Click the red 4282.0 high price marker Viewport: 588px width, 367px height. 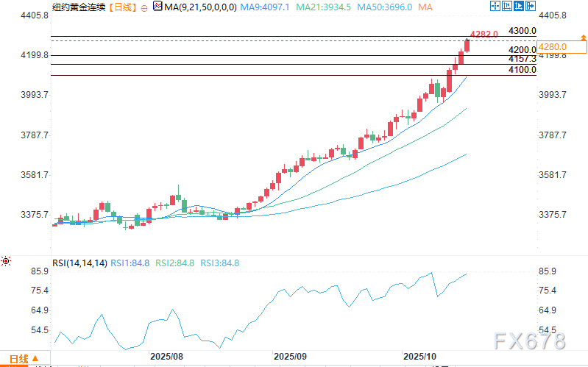[484, 34]
